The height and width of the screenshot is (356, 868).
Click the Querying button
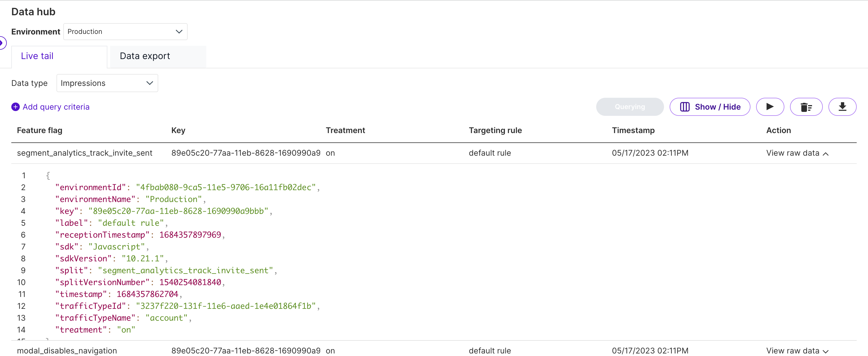point(630,107)
